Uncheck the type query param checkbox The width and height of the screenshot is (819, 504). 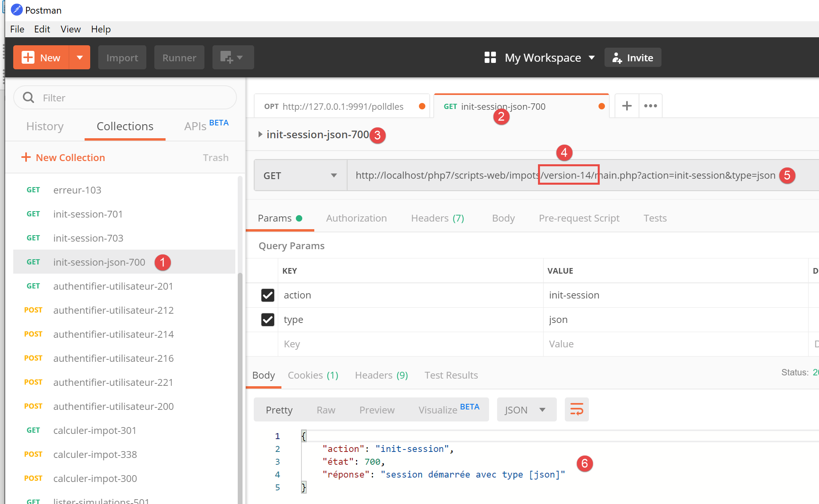point(267,320)
